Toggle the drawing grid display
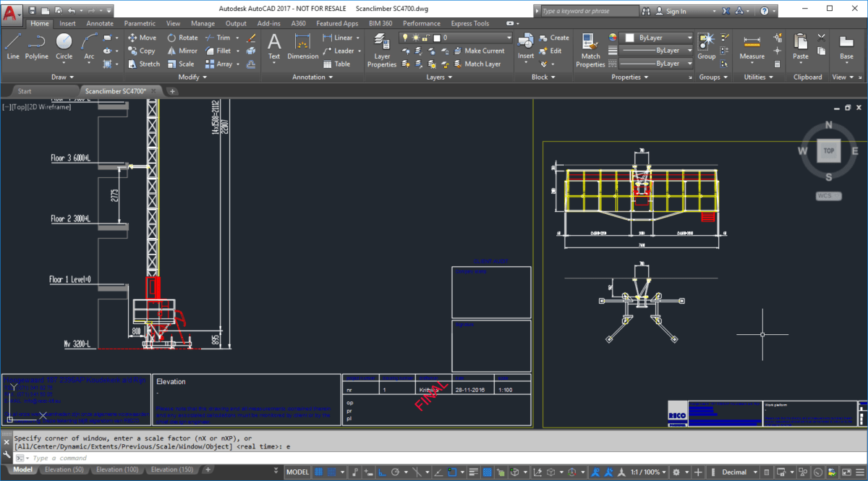868x481 pixels. point(318,472)
